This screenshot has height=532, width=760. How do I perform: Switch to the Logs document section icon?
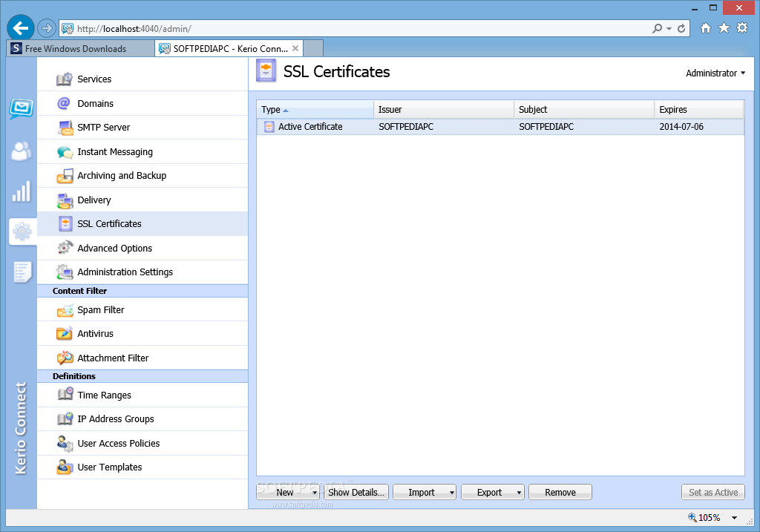(x=22, y=272)
